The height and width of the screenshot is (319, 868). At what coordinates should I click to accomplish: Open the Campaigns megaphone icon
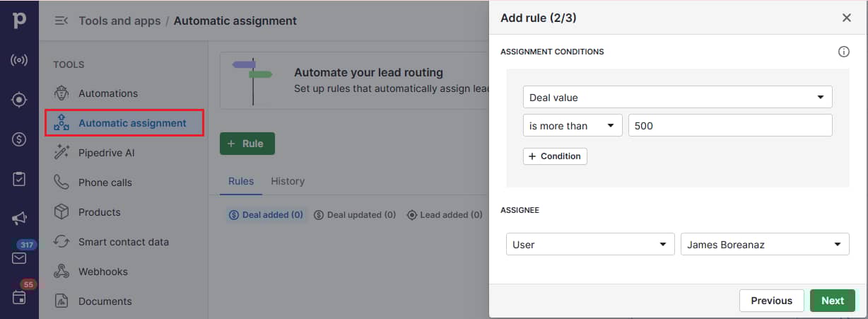coord(19,219)
